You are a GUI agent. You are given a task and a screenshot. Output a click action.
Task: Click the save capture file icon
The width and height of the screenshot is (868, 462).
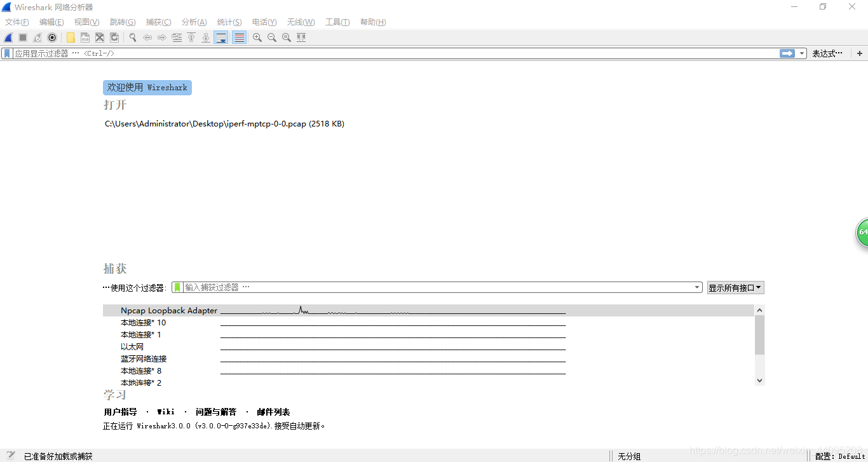tap(85, 37)
